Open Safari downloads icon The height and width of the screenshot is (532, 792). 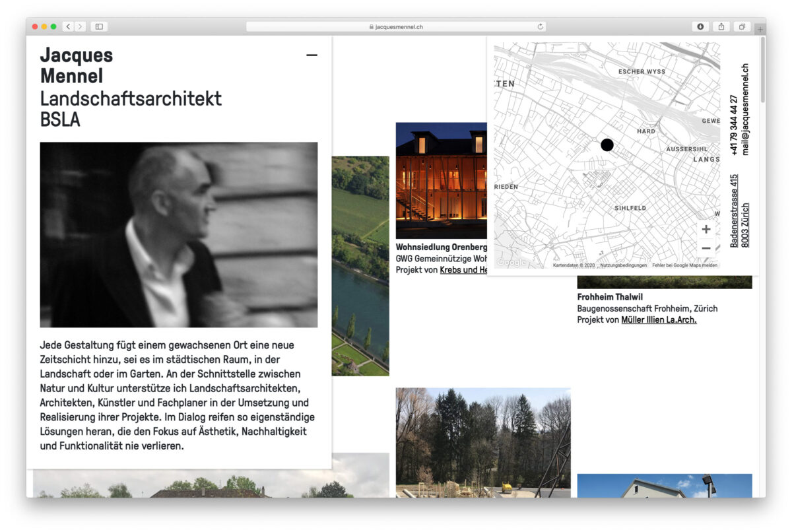[x=700, y=26]
